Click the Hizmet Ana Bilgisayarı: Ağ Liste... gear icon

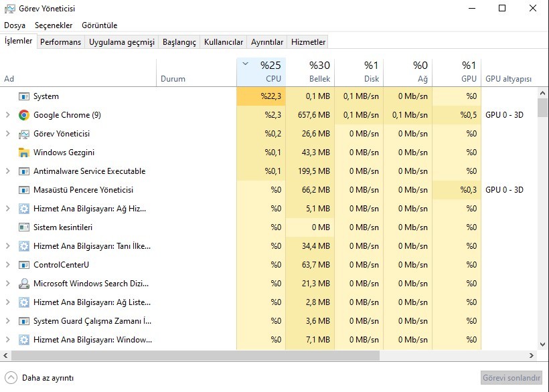pos(24,302)
